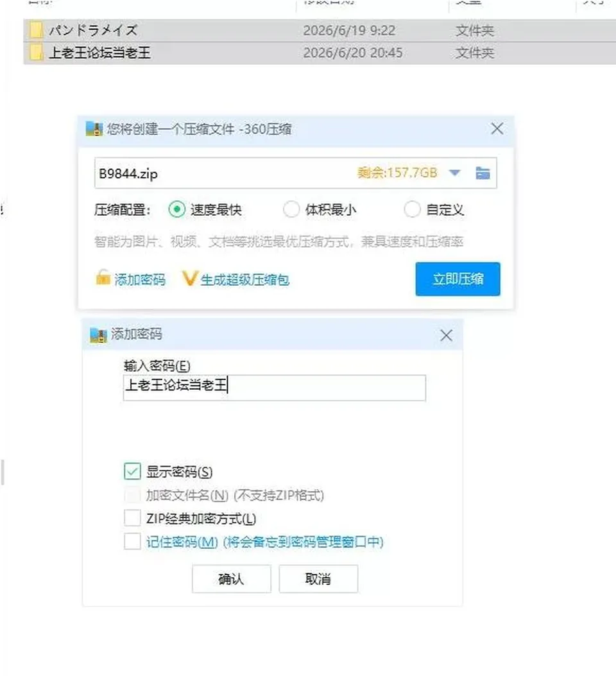Screen dimensions: 616x676
Task: Select the パンドラメイズ folder name
Action: point(92,30)
